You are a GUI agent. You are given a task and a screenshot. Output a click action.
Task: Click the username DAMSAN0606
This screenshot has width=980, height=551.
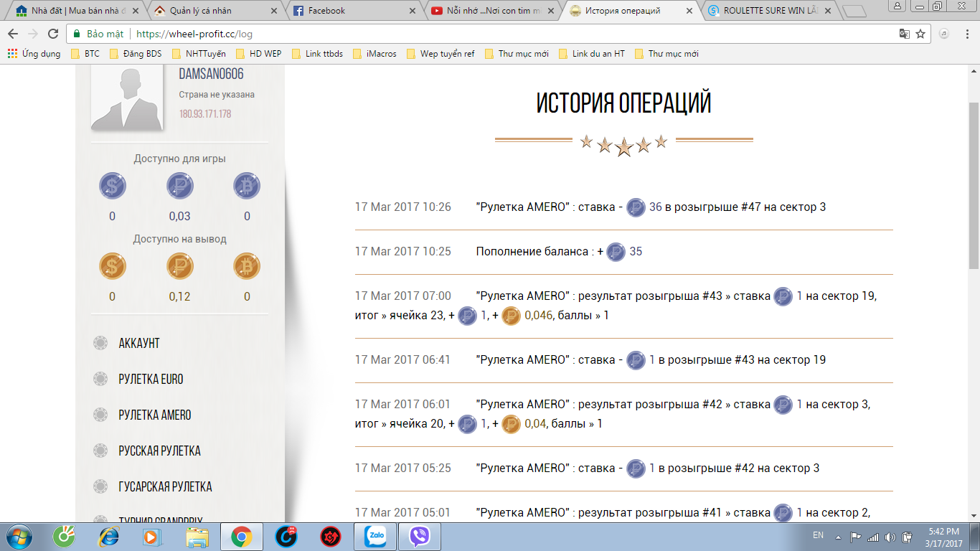click(211, 74)
